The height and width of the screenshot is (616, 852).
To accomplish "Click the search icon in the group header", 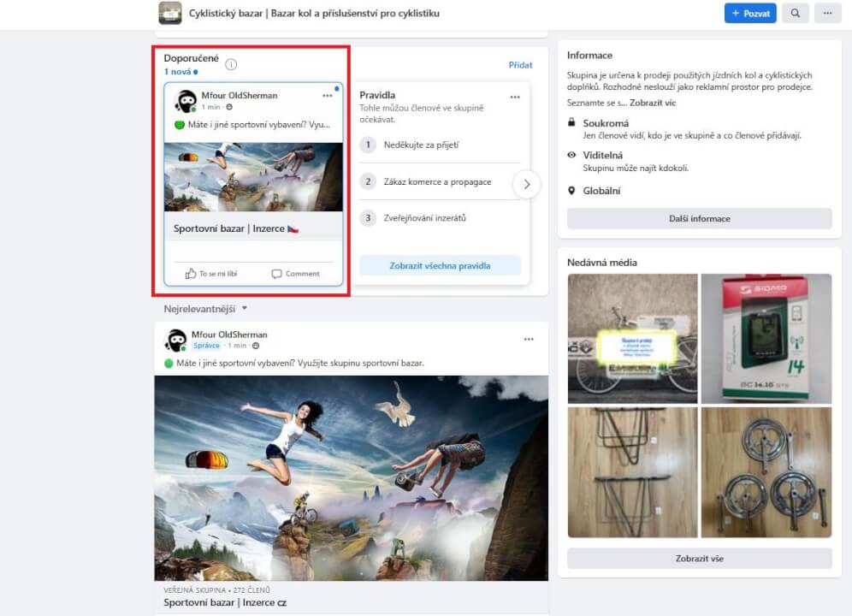I will (x=796, y=13).
